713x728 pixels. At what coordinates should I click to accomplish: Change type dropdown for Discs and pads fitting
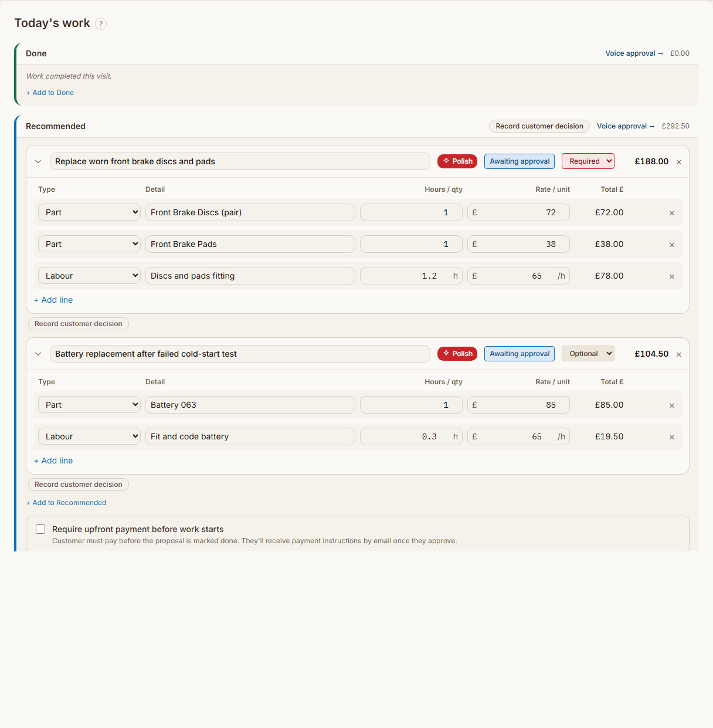coord(90,276)
